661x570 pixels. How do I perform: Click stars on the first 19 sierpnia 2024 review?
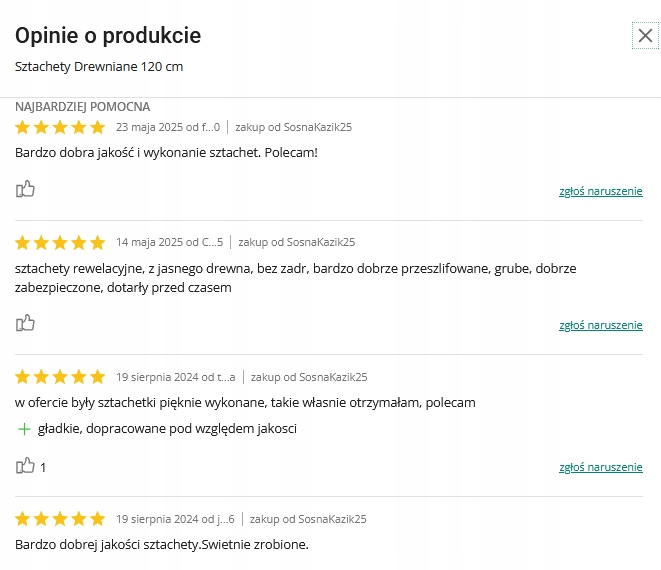60,377
